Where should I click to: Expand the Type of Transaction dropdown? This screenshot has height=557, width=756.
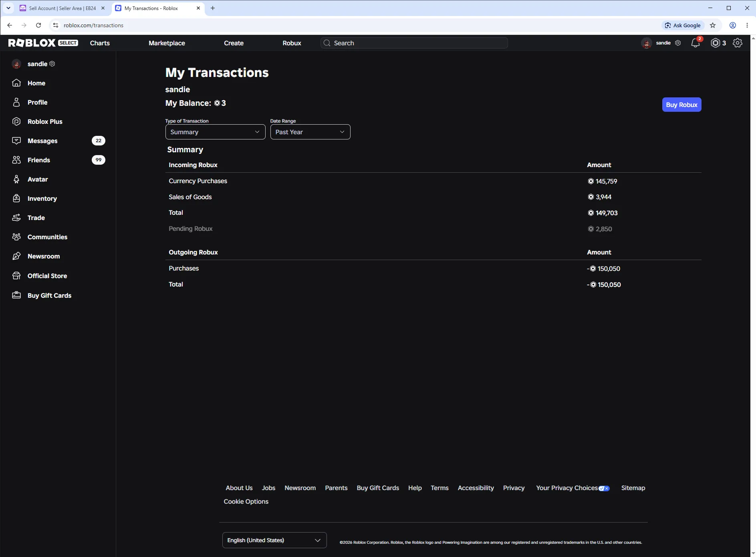coord(215,132)
